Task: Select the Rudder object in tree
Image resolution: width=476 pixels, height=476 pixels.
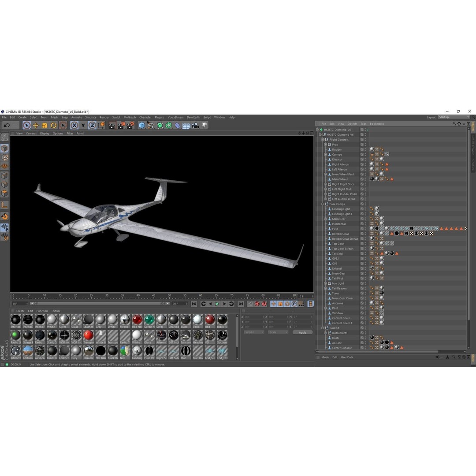Action: pos(337,150)
